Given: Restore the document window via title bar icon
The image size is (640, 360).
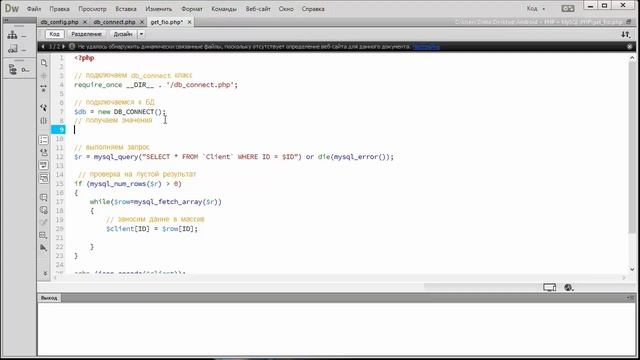Looking at the screenshot, I should point(629,22).
